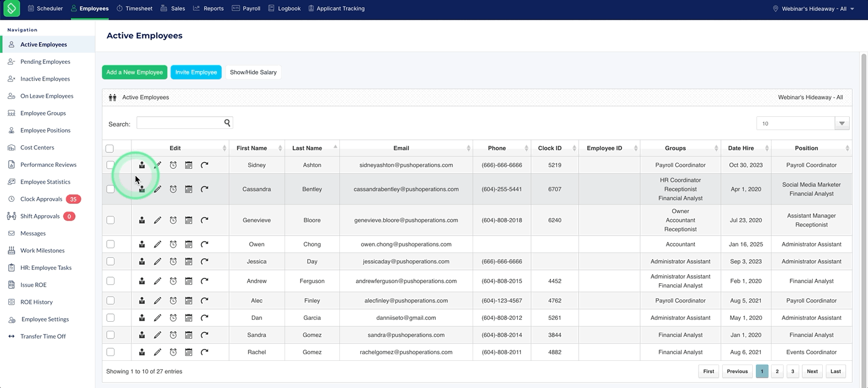The height and width of the screenshot is (388, 868).
Task: Select Cassandra Bentley's row checkbox
Action: click(110, 189)
